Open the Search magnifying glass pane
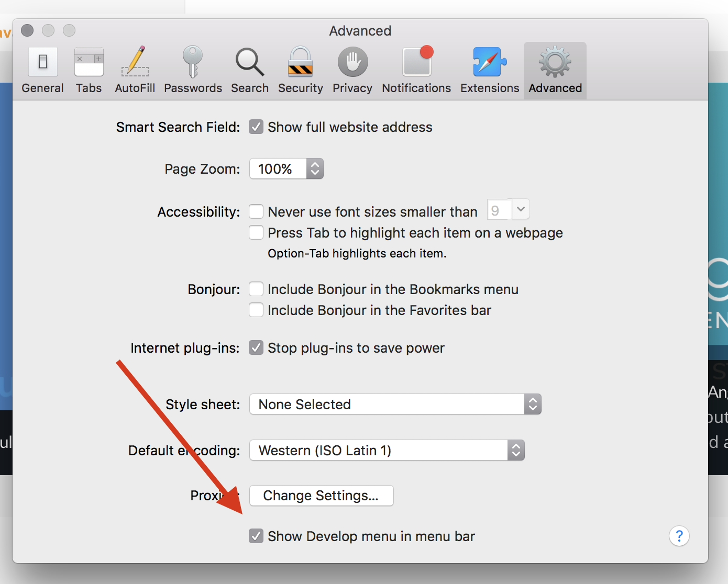Screen dimensions: 728x584 tap(250, 71)
